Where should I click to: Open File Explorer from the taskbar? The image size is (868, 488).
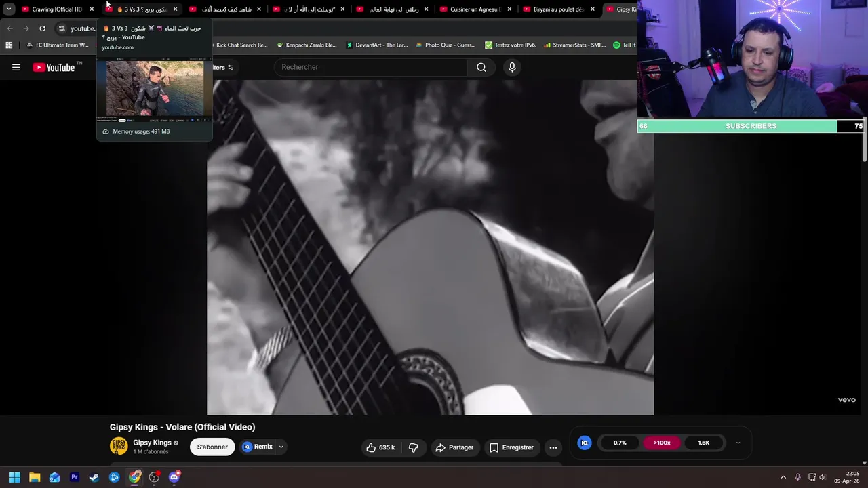[35, 477]
